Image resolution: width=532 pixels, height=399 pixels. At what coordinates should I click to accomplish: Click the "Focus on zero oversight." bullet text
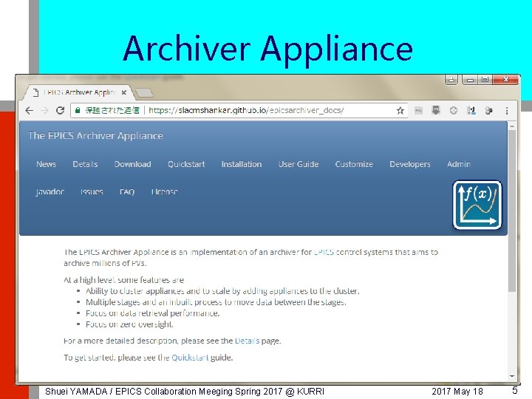(129, 324)
